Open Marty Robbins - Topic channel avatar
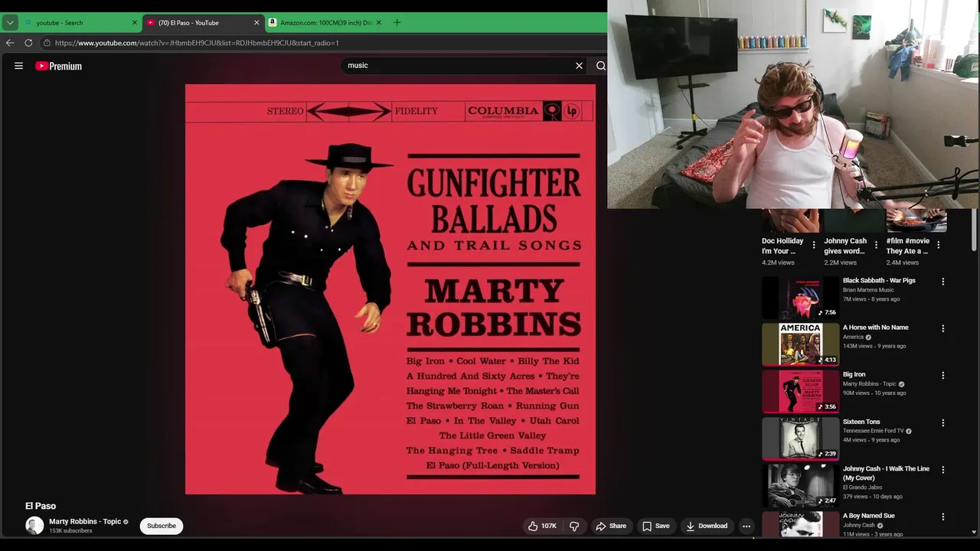This screenshot has height=551, width=980. pyautogui.click(x=34, y=526)
